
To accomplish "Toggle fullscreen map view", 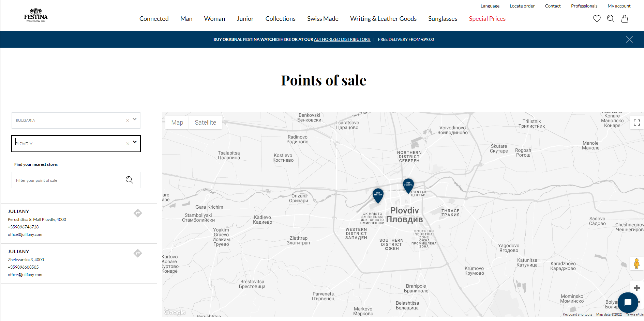I will (x=636, y=123).
